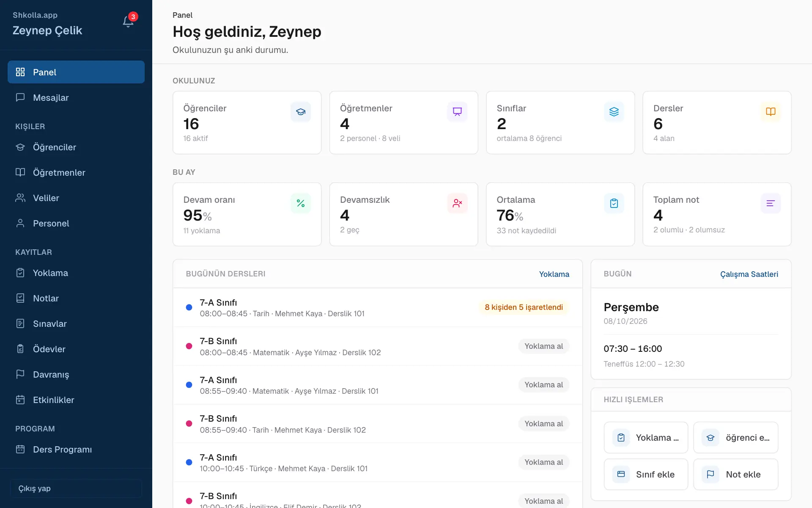Click the öğrenci ekle quick action

click(735, 437)
